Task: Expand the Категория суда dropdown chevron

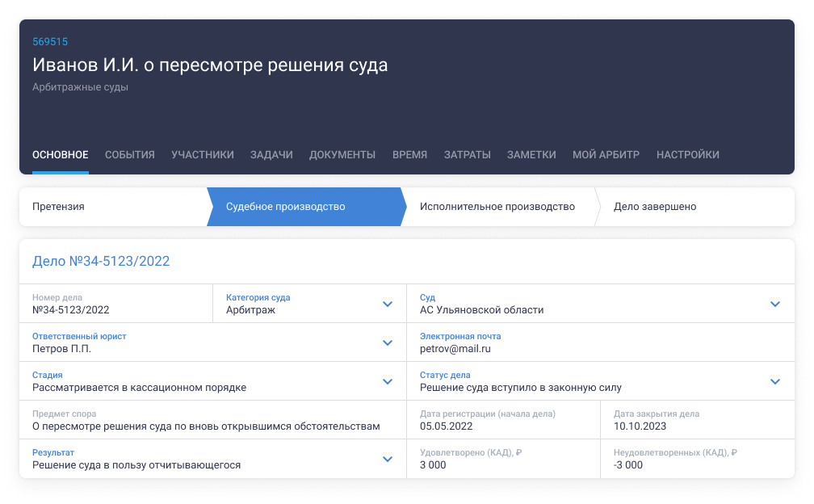Action: [x=388, y=304]
